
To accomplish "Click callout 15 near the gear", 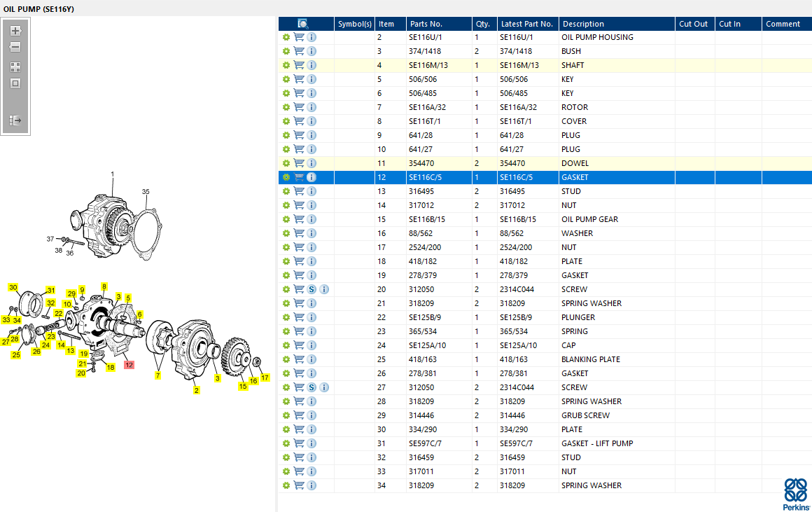I will pos(243,386).
